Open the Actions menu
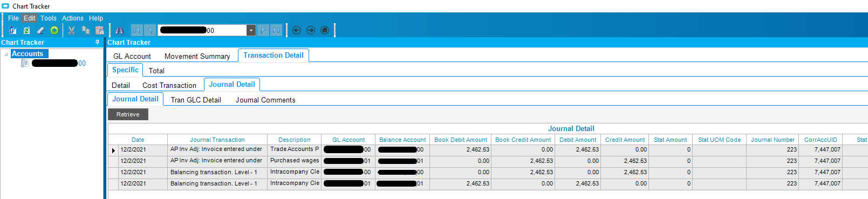 pyautogui.click(x=73, y=18)
